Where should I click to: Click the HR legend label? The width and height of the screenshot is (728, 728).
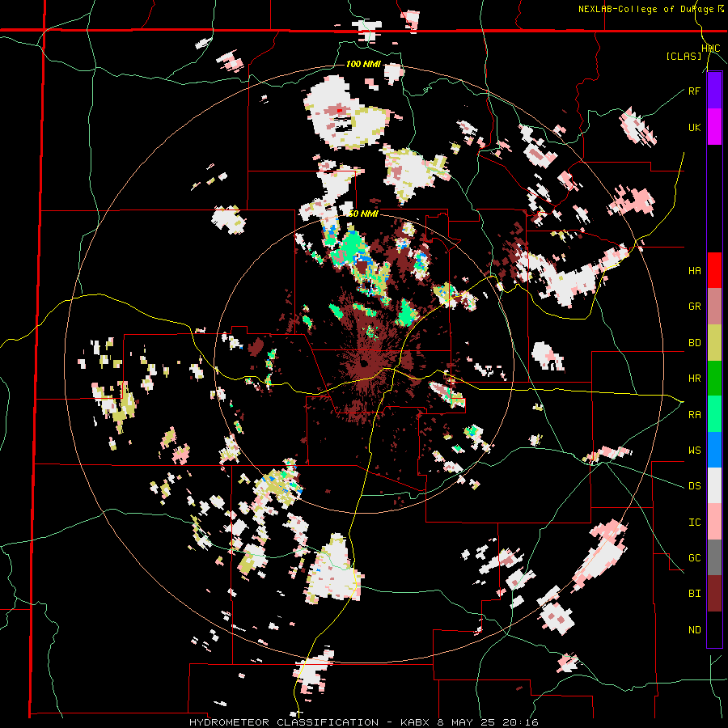694,379
